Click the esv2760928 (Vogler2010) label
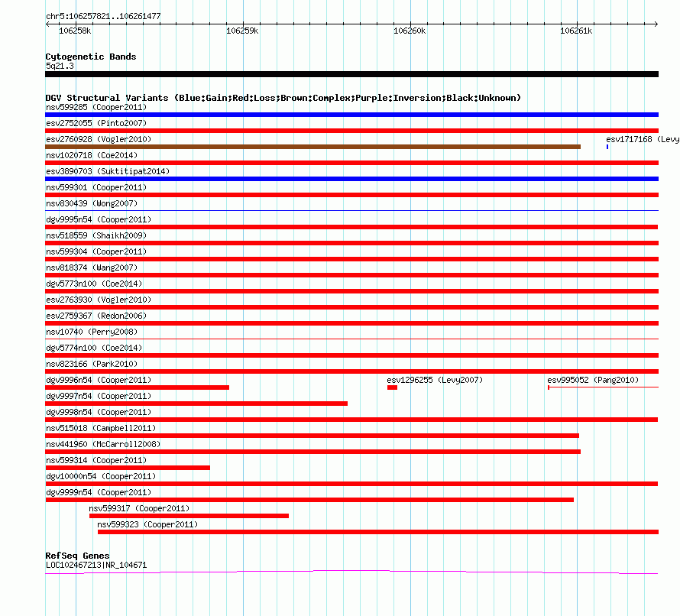Screen dimensions: 680x616 (x=99, y=139)
